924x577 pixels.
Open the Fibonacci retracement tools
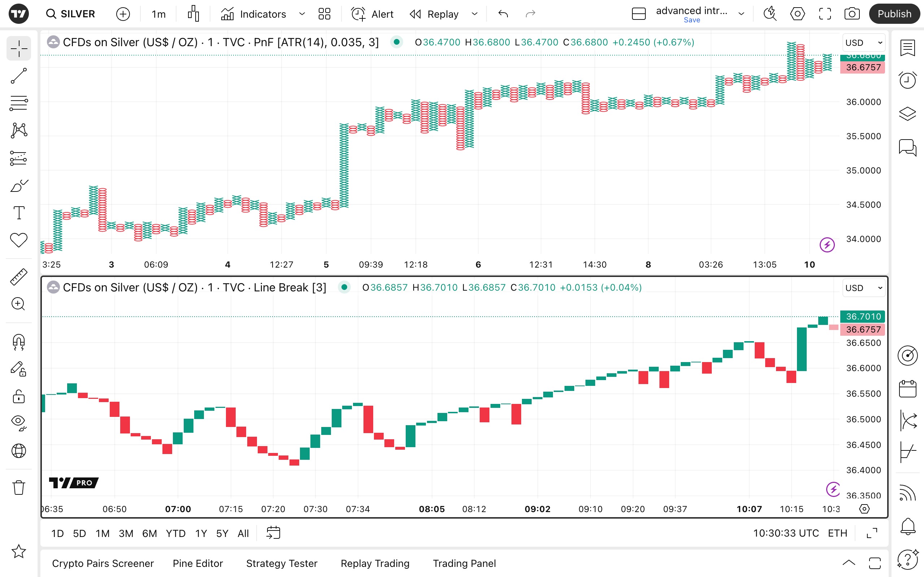[x=18, y=103]
